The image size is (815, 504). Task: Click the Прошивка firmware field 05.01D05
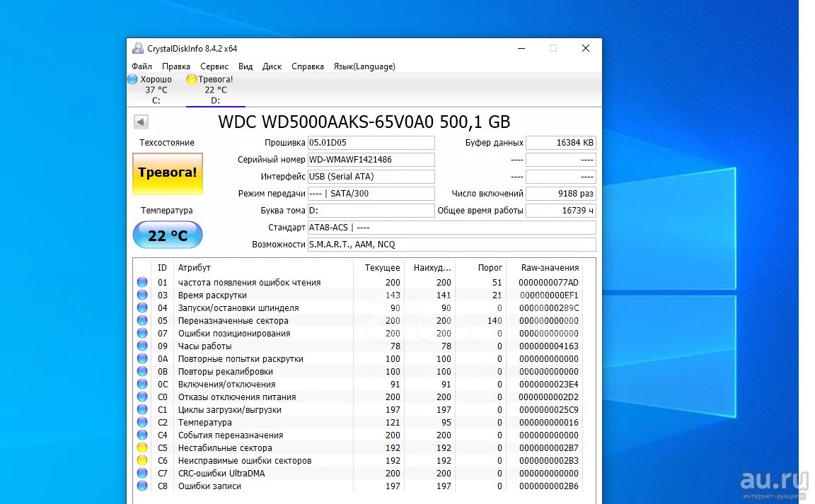371,143
